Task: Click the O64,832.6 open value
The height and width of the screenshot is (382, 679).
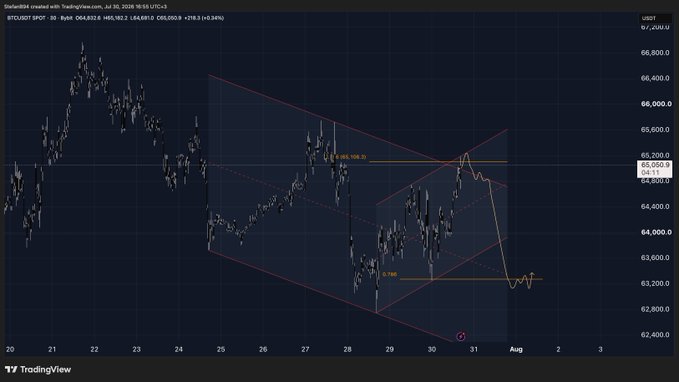Action: tap(88, 18)
